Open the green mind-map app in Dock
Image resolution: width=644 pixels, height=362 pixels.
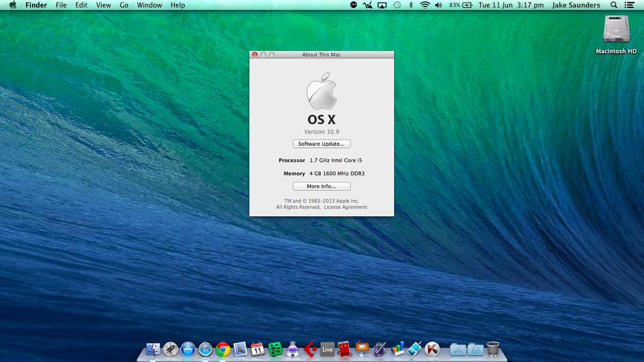tap(275, 349)
